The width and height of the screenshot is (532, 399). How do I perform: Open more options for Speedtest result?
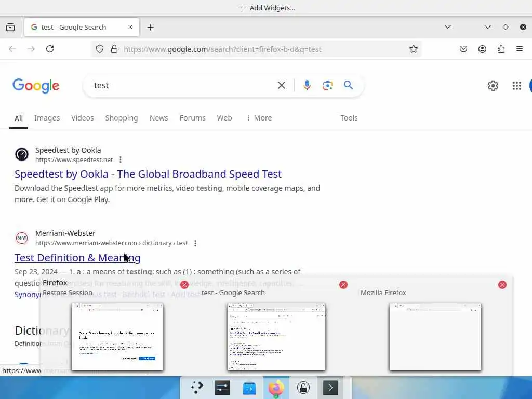point(121,159)
